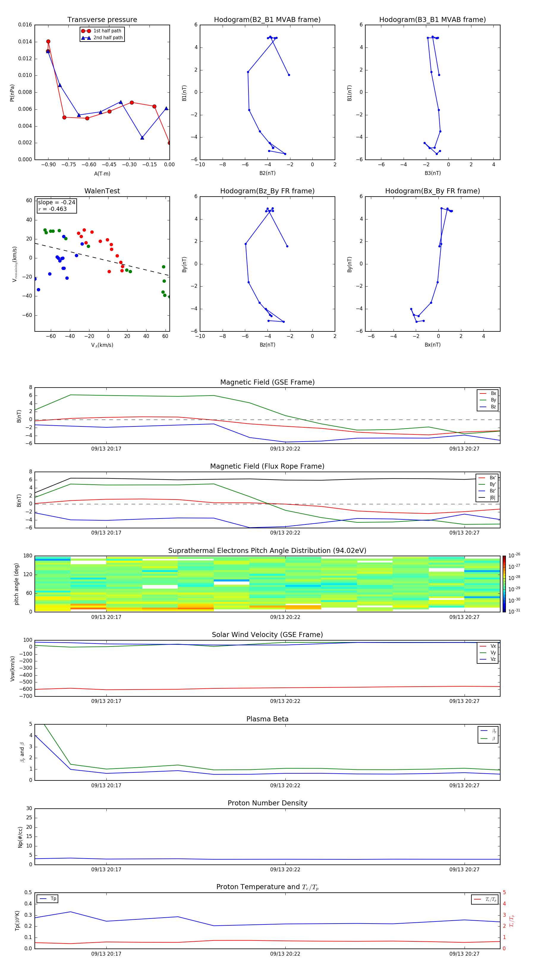Click the red Te/Tp right axis label
Screen dimensions: 535x980
512,921
